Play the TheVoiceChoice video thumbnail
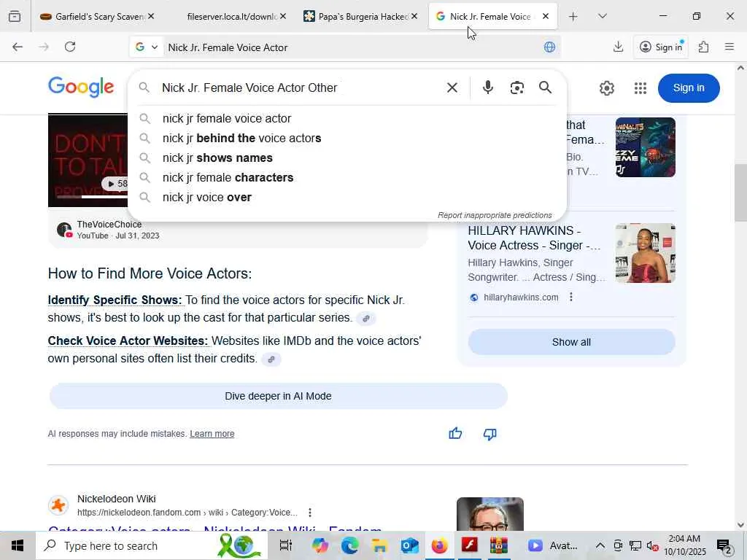 [x=88, y=160]
